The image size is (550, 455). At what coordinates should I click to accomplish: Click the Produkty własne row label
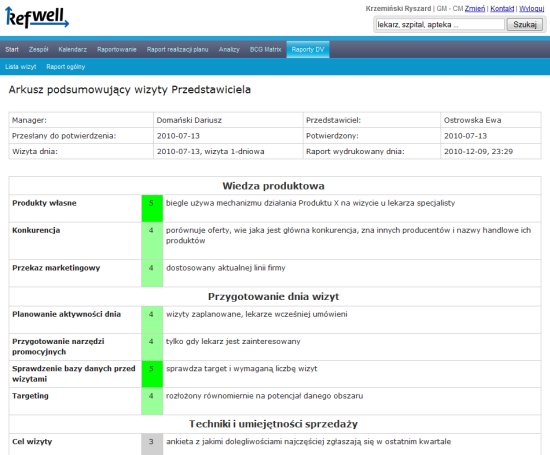[44, 203]
